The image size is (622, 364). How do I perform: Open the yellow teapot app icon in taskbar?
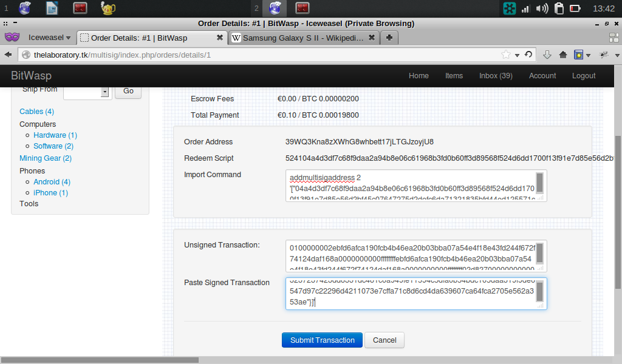(x=108, y=8)
